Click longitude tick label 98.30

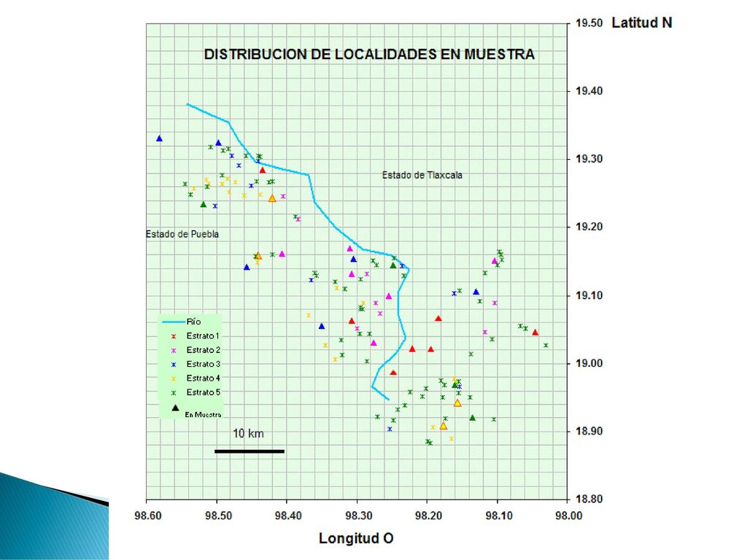(x=357, y=516)
